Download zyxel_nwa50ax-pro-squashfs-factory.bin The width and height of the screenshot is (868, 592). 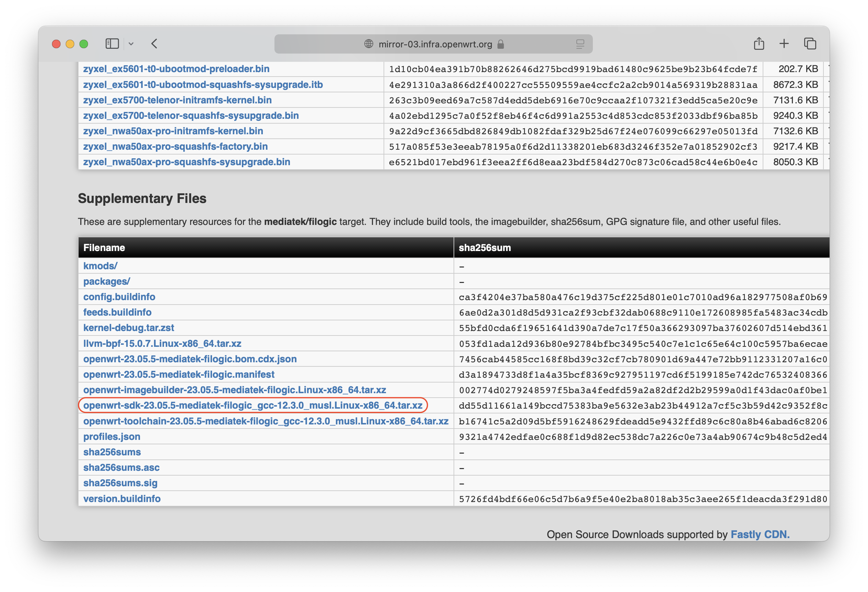pyautogui.click(x=175, y=147)
